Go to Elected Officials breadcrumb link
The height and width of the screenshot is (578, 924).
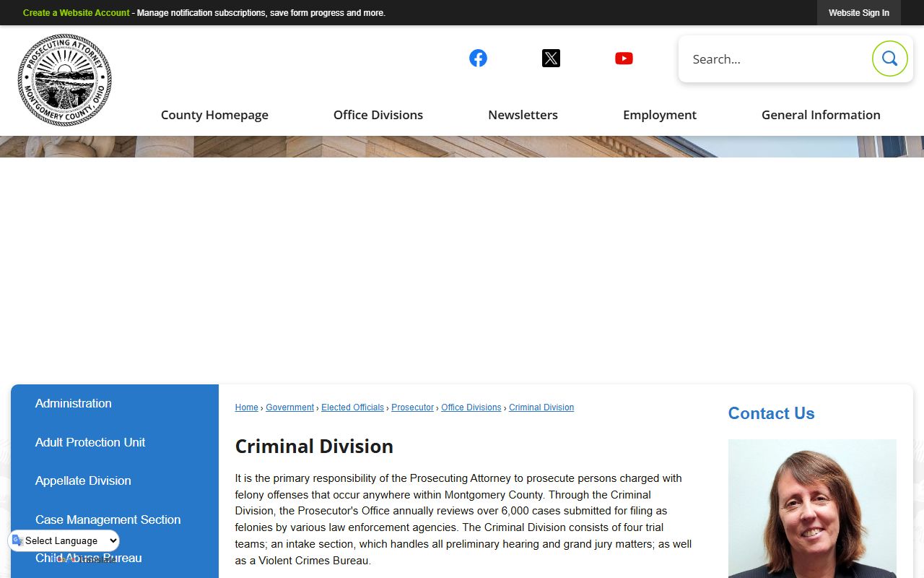tap(352, 407)
